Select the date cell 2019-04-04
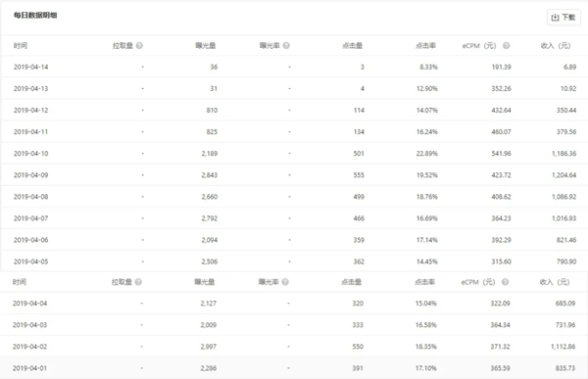The height and width of the screenshot is (379, 588). pyautogui.click(x=29, y=304)
